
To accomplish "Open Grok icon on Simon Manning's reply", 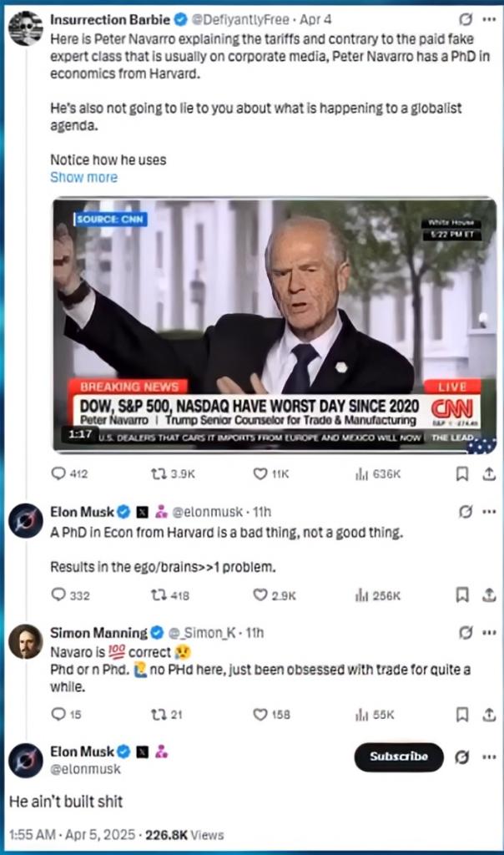I will click(x=466, y=632).
